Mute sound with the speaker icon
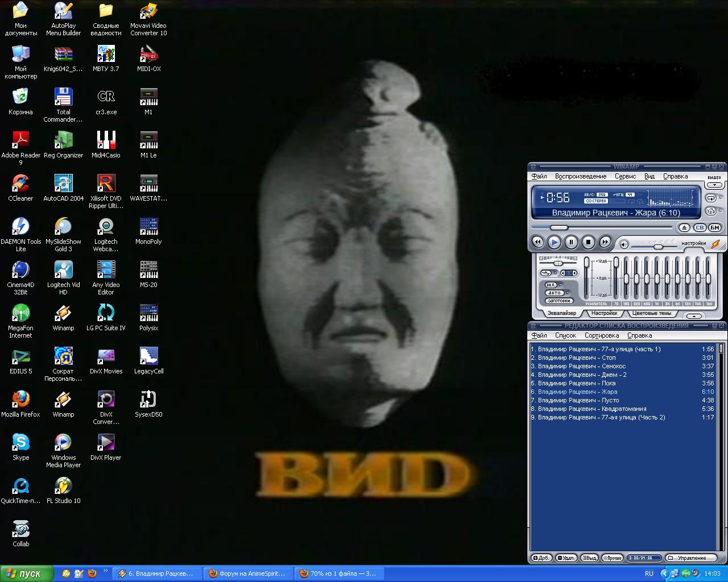This screenshot has width=728, height=582. (624, 244)
